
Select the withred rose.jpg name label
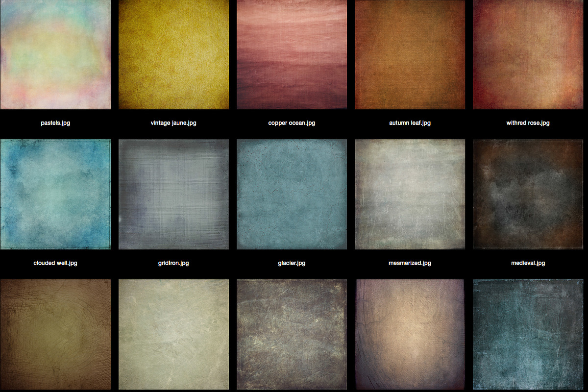[x=528, y=123]
